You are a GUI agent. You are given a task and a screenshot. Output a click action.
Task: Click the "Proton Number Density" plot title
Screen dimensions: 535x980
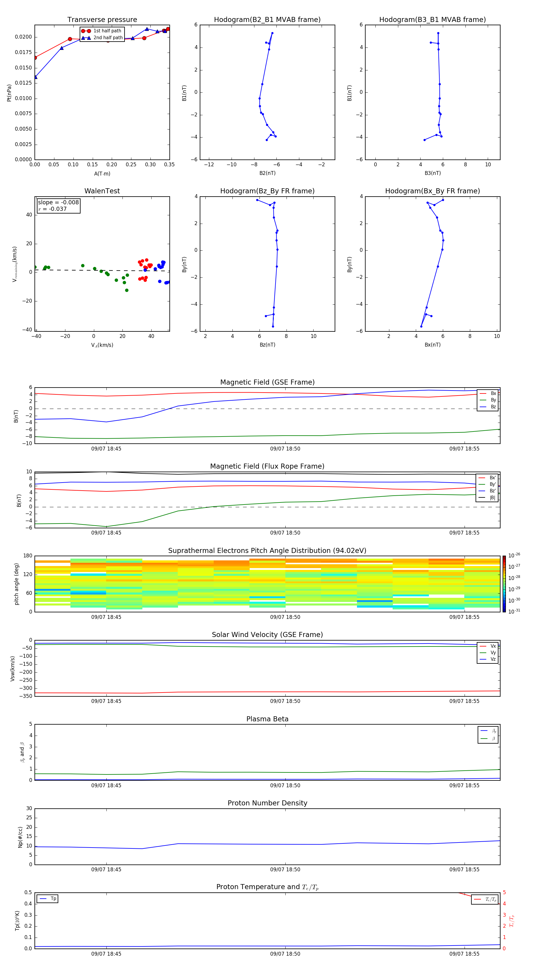point(267,803)
